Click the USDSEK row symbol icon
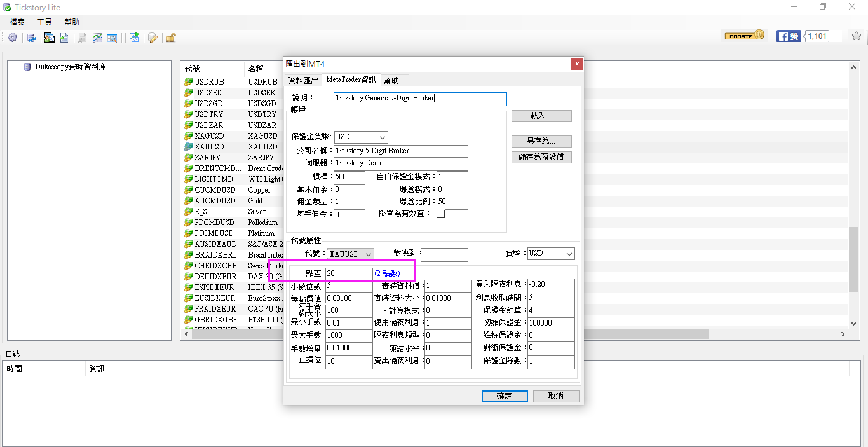The image size is (868, 447). tap(189, 93)
